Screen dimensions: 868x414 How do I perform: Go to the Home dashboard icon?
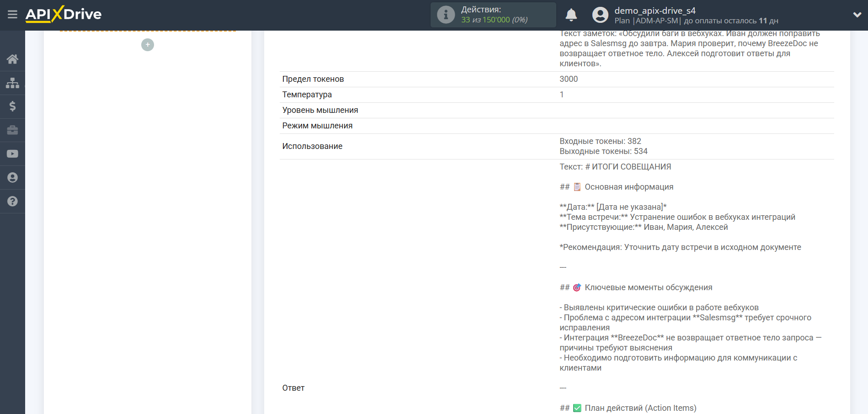coord(12,59)
